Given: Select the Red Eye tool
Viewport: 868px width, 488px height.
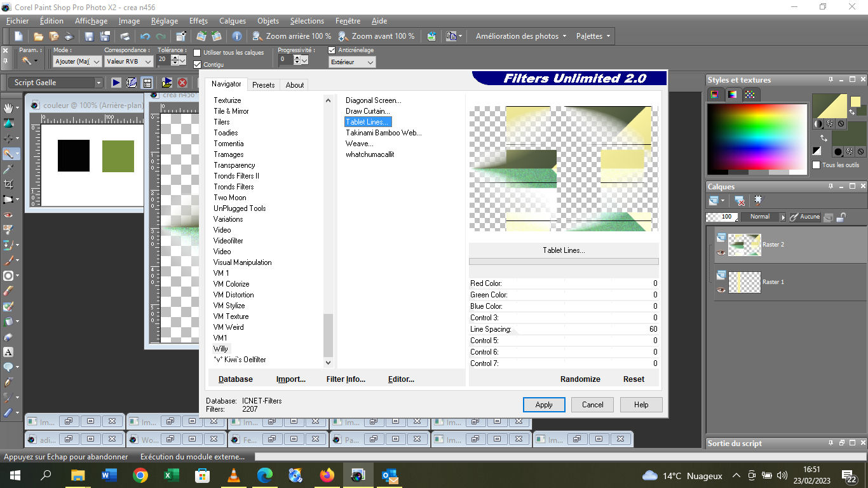Looking at the screenshot, I should (8, 215).
